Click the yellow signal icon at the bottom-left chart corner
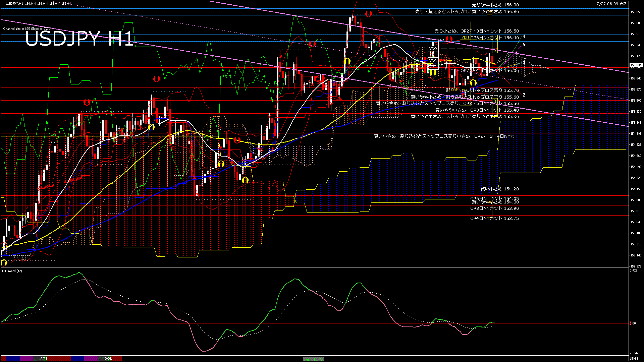This screenshot has height=362, width=644. (x=3, y=261)
